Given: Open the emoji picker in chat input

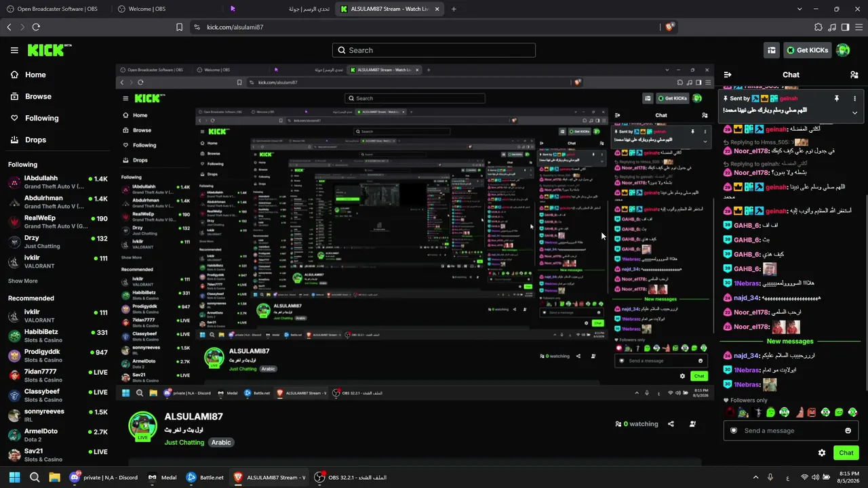Looking at the screenshot, I should (848, 430).
